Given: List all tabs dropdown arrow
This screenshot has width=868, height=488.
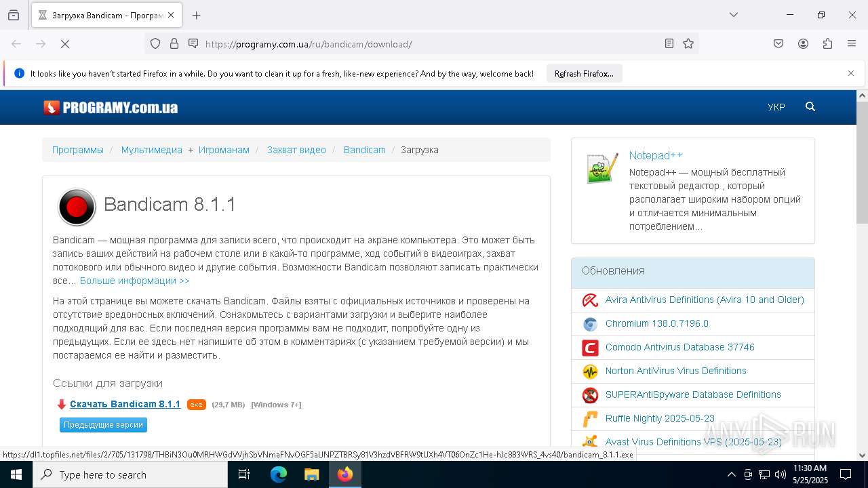Looking at the screenshot, I should (x=734, y=15).
